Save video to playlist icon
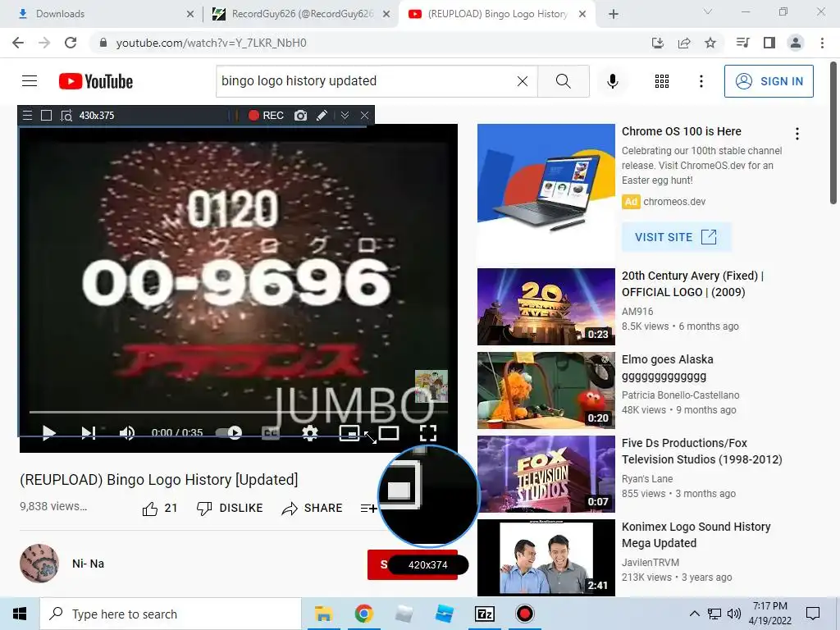This screenshot has width=840, height=630. click(x=368, y=508)
